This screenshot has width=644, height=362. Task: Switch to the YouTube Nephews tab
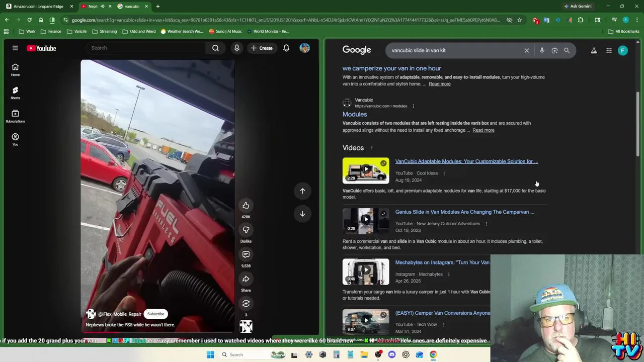point(93,7)
